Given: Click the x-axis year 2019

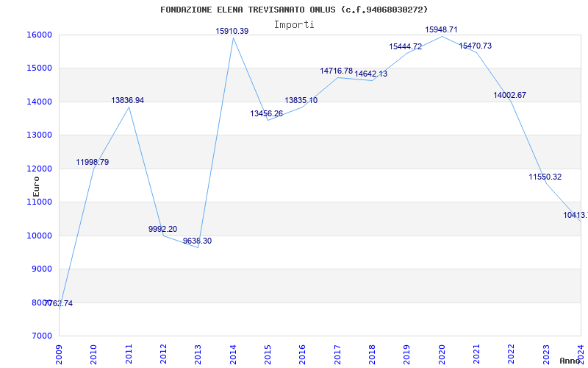Looking at the screenshot, I should click(x=407, y=355).
